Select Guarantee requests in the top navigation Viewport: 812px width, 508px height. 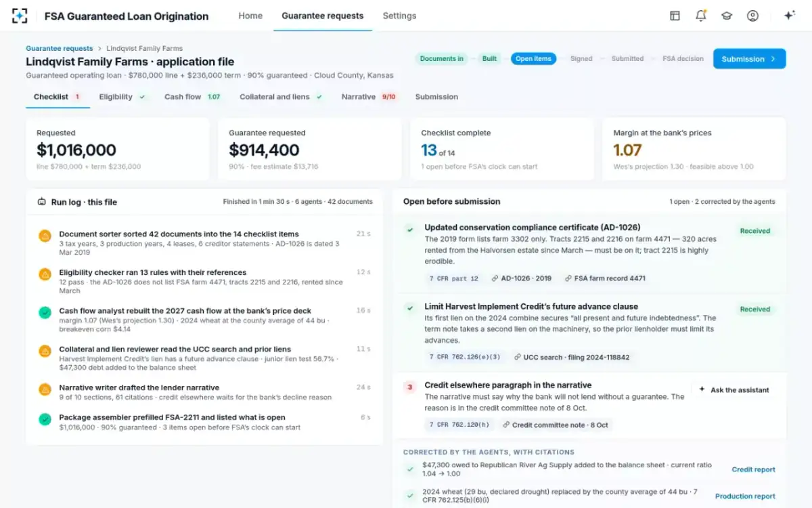[323, 16]
